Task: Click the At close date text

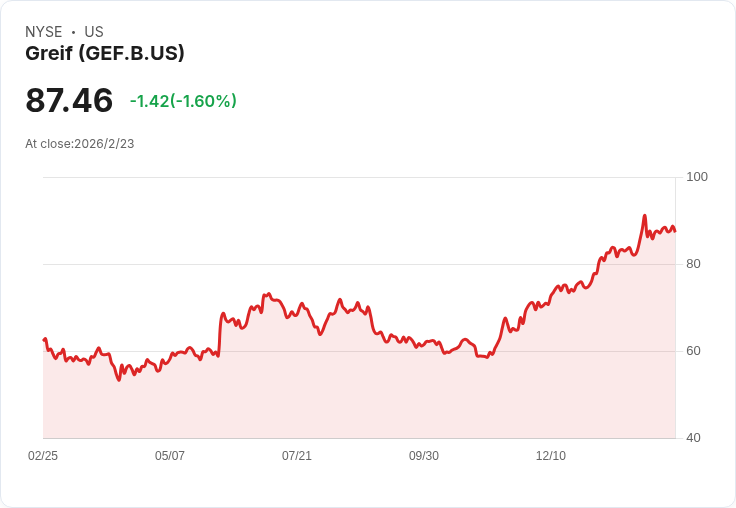Action: (80, 144)
